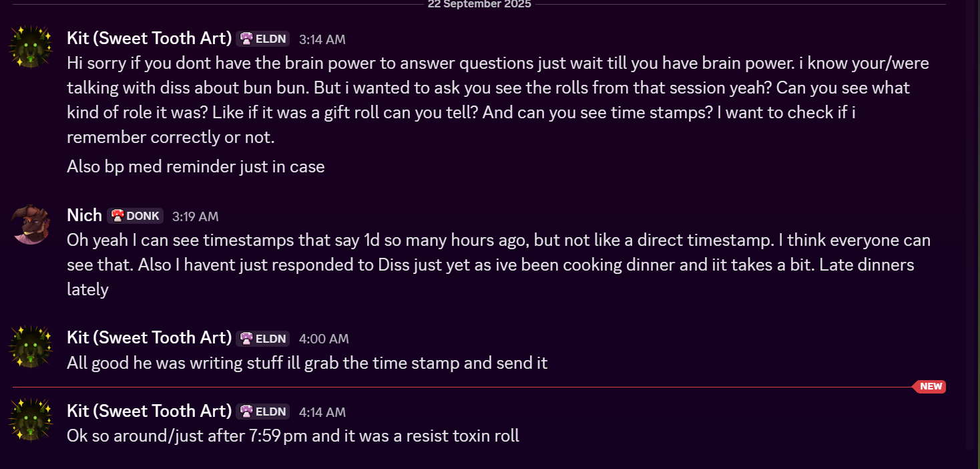This screenshot has width=980, height=469.
Task: Click Kit's username on the 3:14 AM message
Action: coord(149,38)
